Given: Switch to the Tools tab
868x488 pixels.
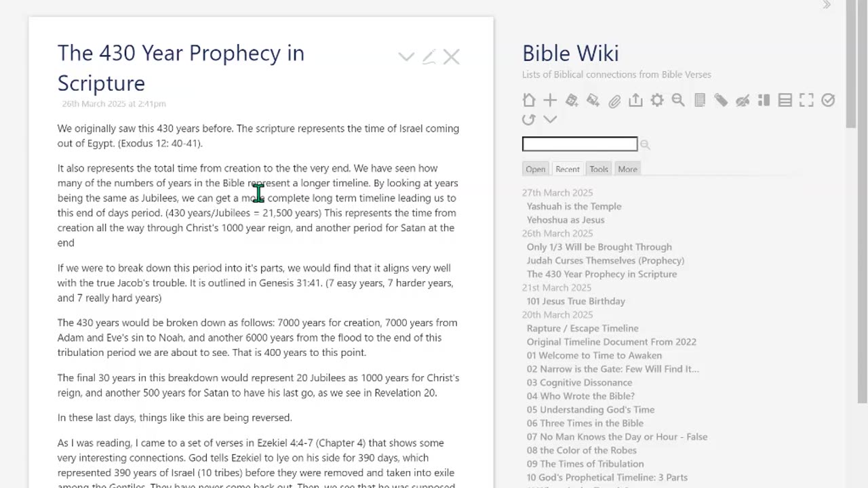Looking at the screenshot, I should tap(599, 169).
